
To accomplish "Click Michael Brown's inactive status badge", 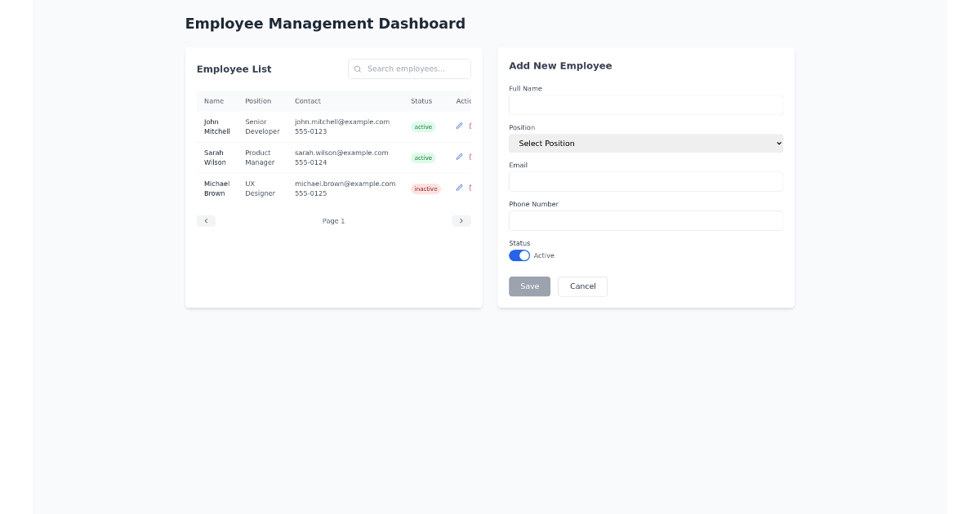I will click(x=425, y=188).
